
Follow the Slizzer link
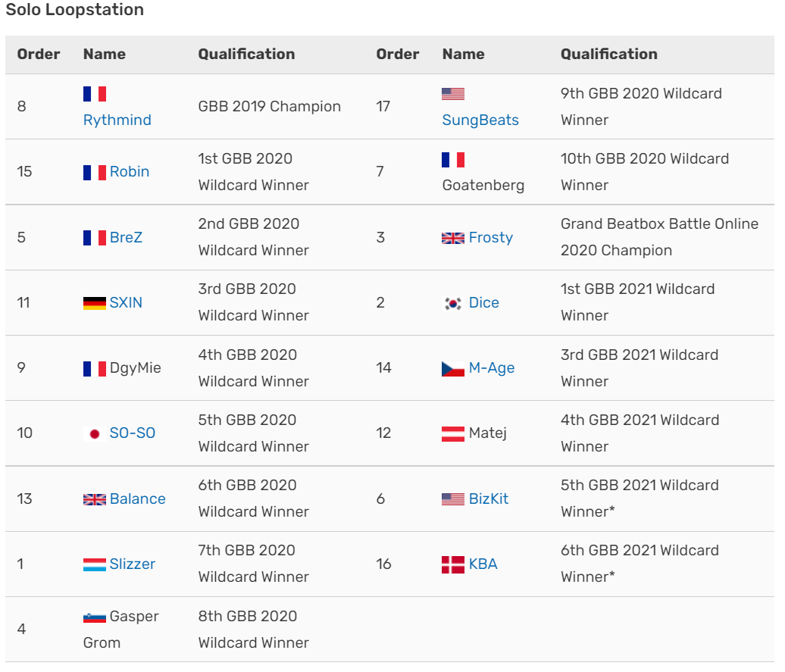pos(133,564)
